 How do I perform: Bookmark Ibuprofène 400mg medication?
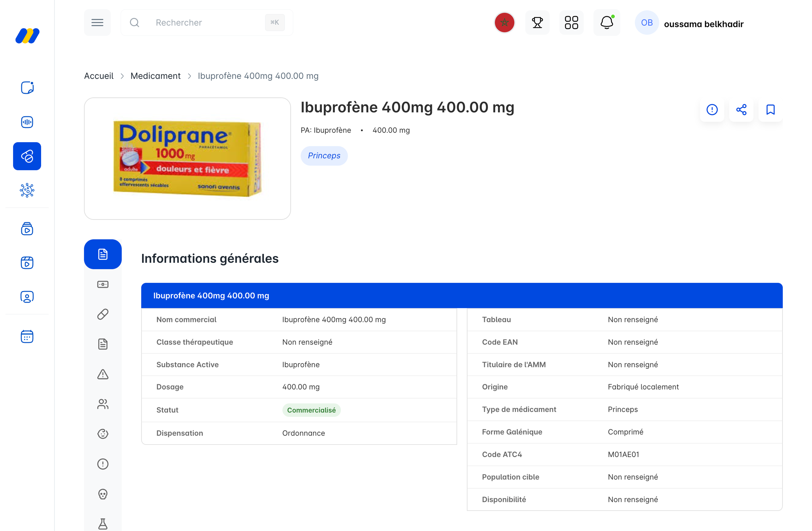[x=770, y=110]
